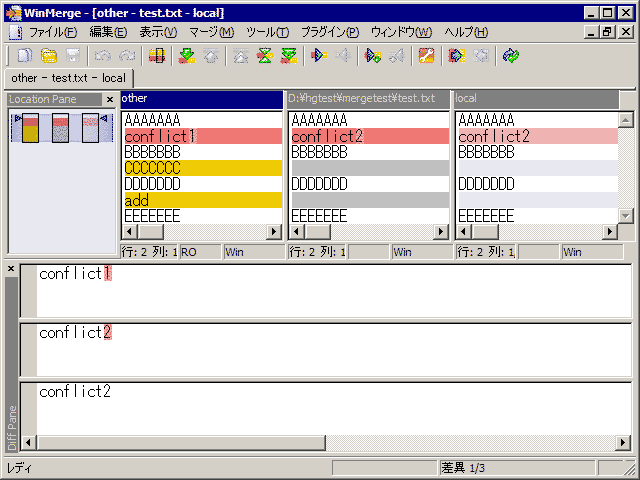This screenshot has width=640, height=480.
Task: Click the Copy Right toolbar icon
Action: [319, 56]
